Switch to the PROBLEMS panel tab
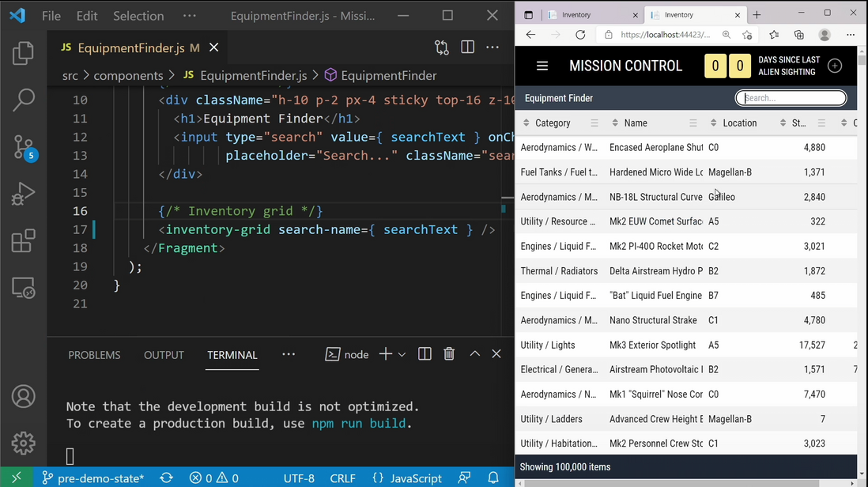The image size is (868, 487). click(94, 355)
